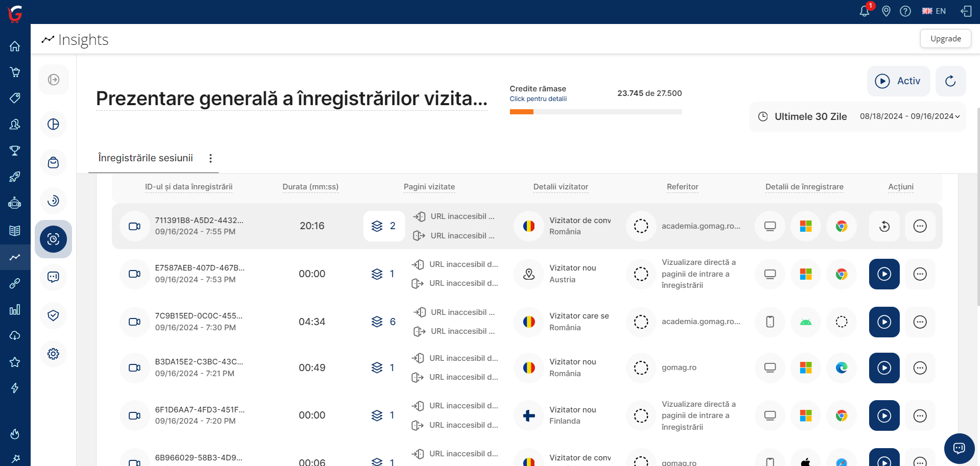Click the Upgrade button
980x466 pixels.
[945, 39]
